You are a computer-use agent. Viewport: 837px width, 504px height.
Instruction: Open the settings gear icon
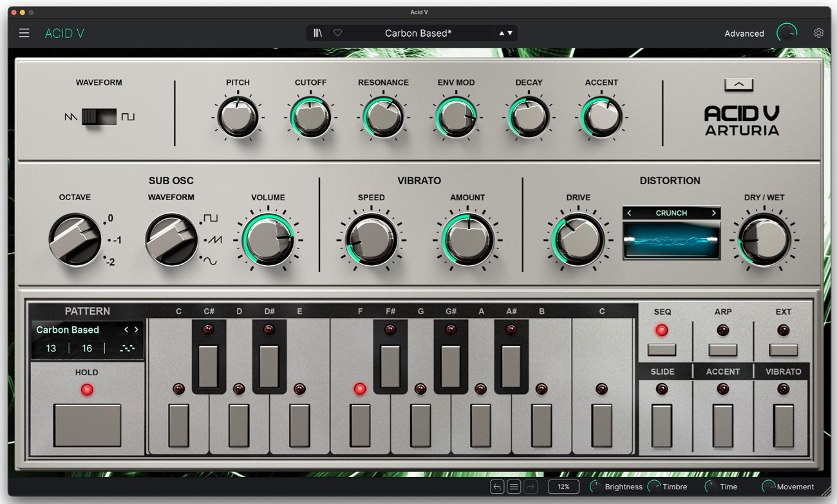818,33
